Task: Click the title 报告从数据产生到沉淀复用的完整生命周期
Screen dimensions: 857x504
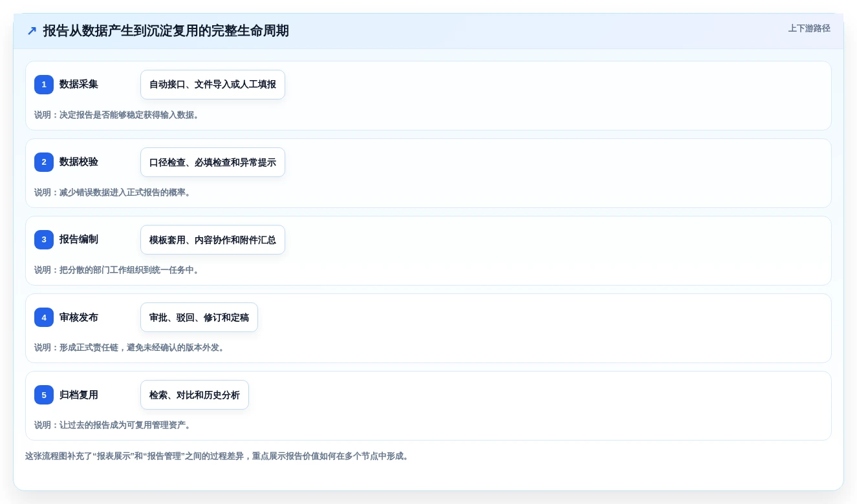Action: pos(166,31)
